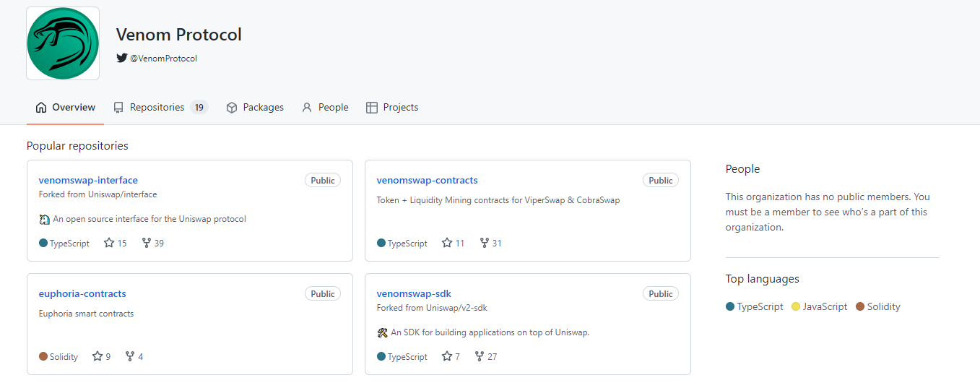This screenshot has height=383, width=980.
Task: Click 'Forked from Uniswap/interface' text
Action: point(98,194)
